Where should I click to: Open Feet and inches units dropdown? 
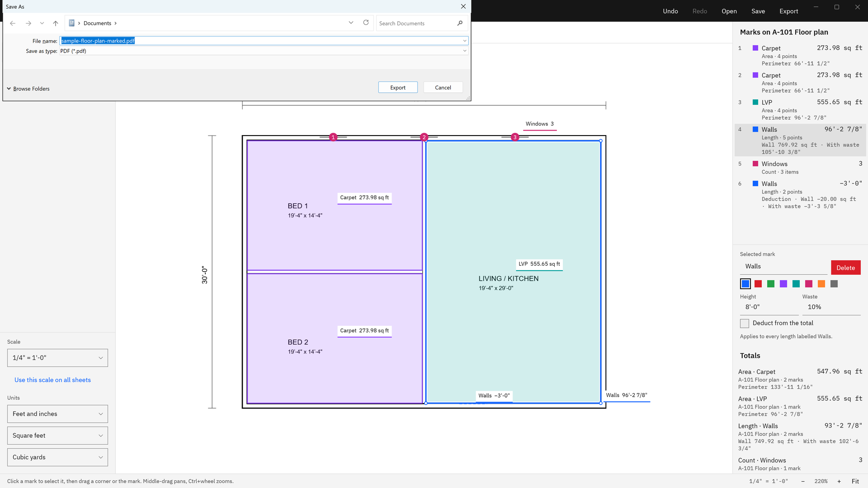tap(57, 414)
